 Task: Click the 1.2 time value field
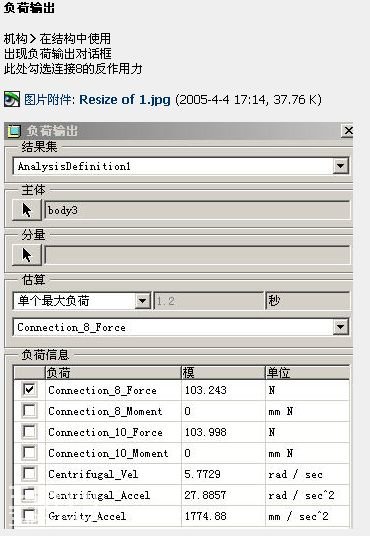coord(209,301)
